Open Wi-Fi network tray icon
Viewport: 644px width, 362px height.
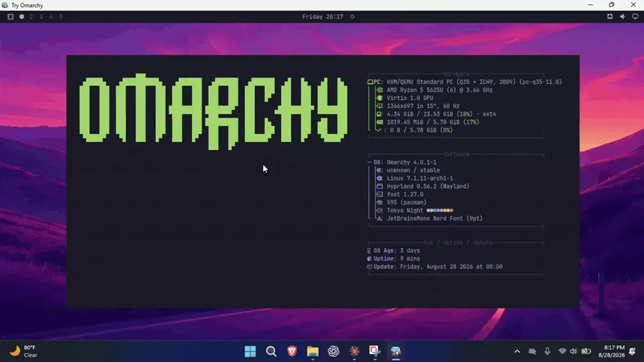click(x=562, y=351)
